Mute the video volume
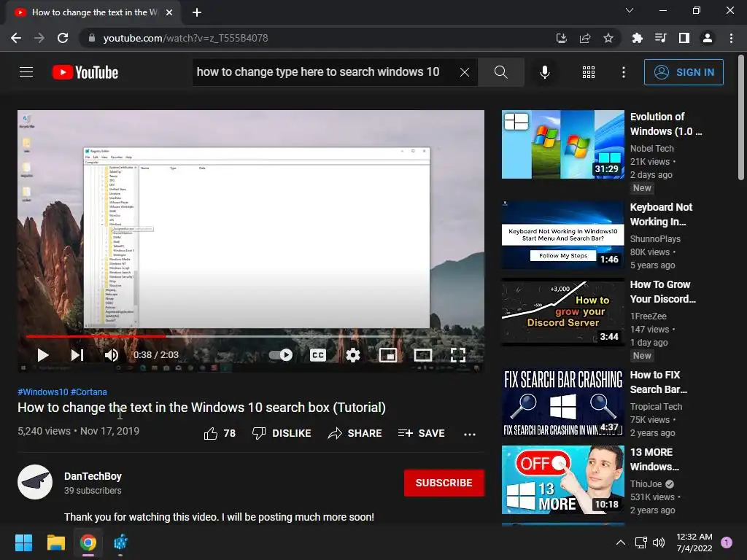747x560 pixels. click(111, 355)
